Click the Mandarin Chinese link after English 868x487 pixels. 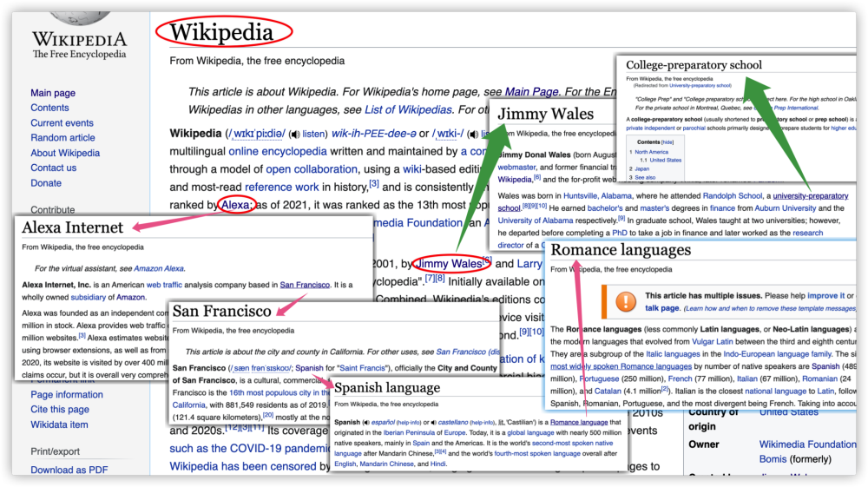point(378,464)
